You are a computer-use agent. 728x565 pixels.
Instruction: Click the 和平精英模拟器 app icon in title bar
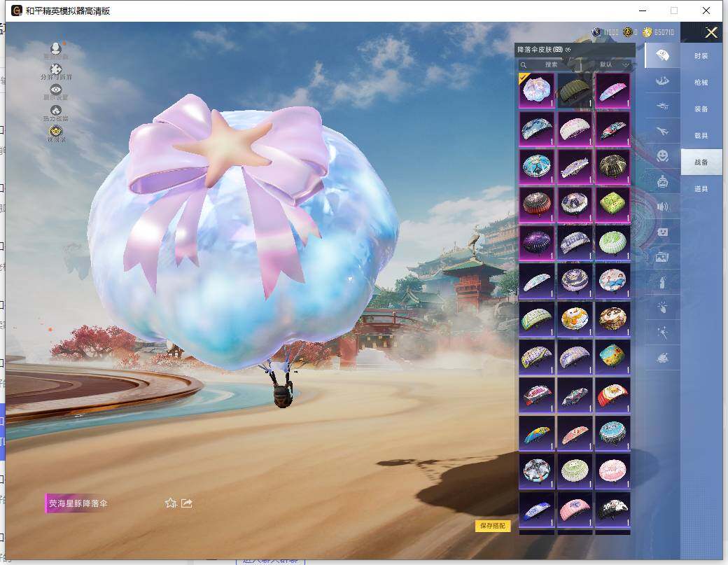17,11
